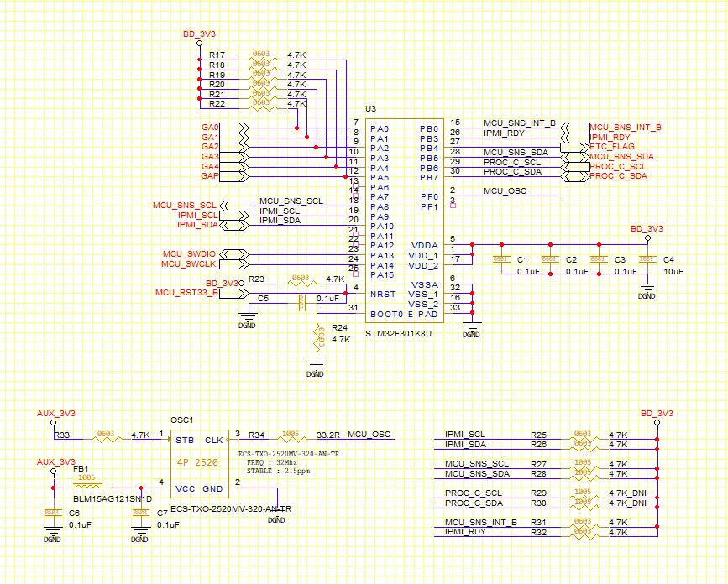The image size is (728, 584).
Task: Click the R23 pull-up resistor symbol
Action: 301,284
